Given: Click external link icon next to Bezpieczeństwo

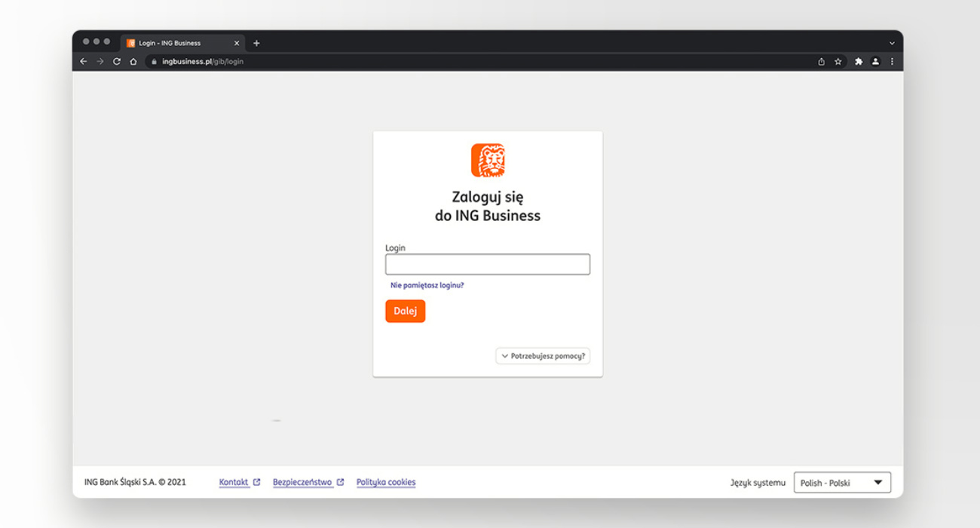Looking at the screenshot, I should pyautogui.click(x=340, y=482).
